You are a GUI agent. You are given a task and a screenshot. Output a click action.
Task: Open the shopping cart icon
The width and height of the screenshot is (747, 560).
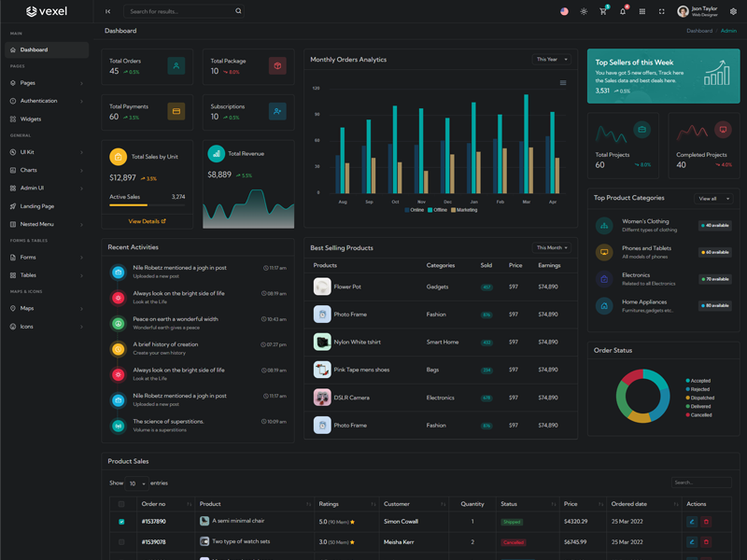pos(603,11)
